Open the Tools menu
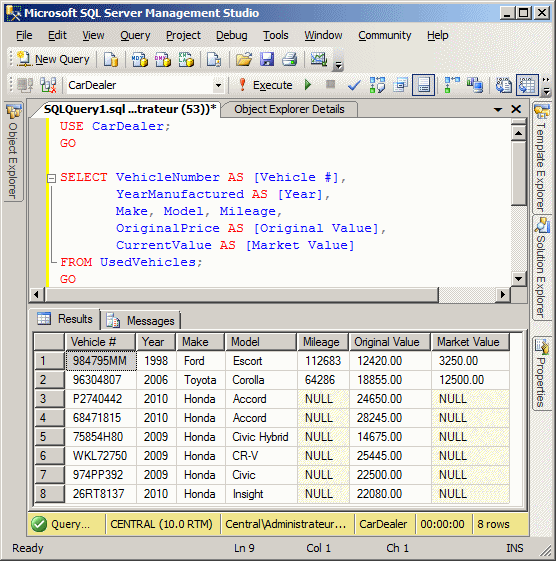This screenshot has width=556, height=561. 275,35
